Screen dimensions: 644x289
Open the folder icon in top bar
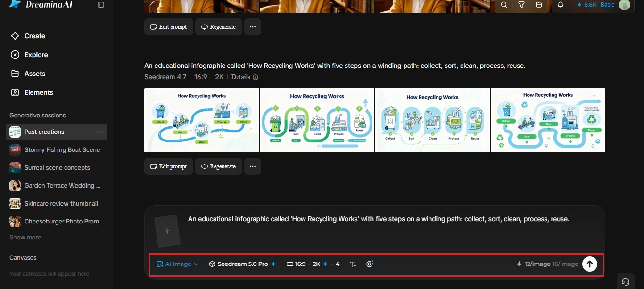(x=539, y=5)
